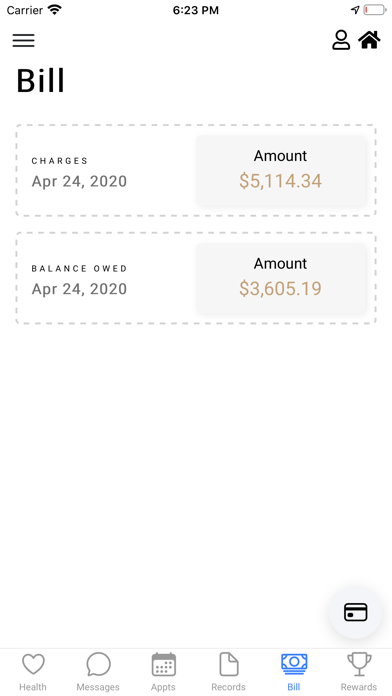Viewport: 392px width, 696px height.
Task: Switch to the Messages tab label
Action: pyautogui.click(x=98, y=687)
